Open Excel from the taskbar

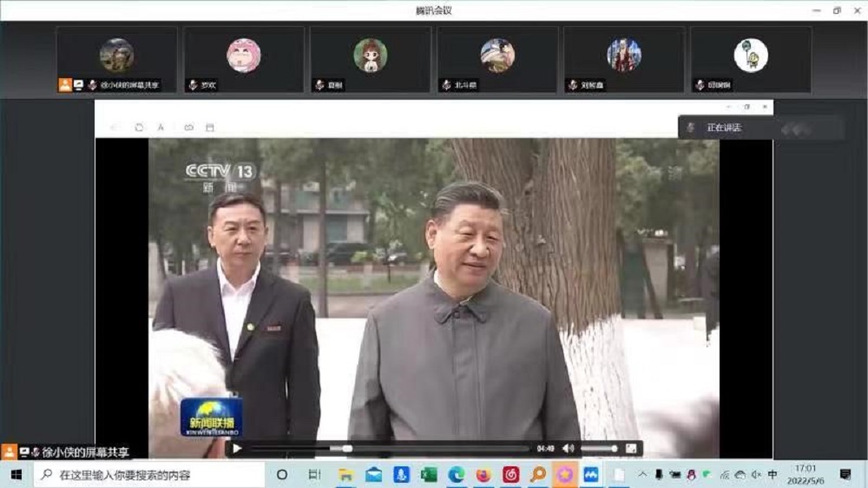click(x=428, y=475)
